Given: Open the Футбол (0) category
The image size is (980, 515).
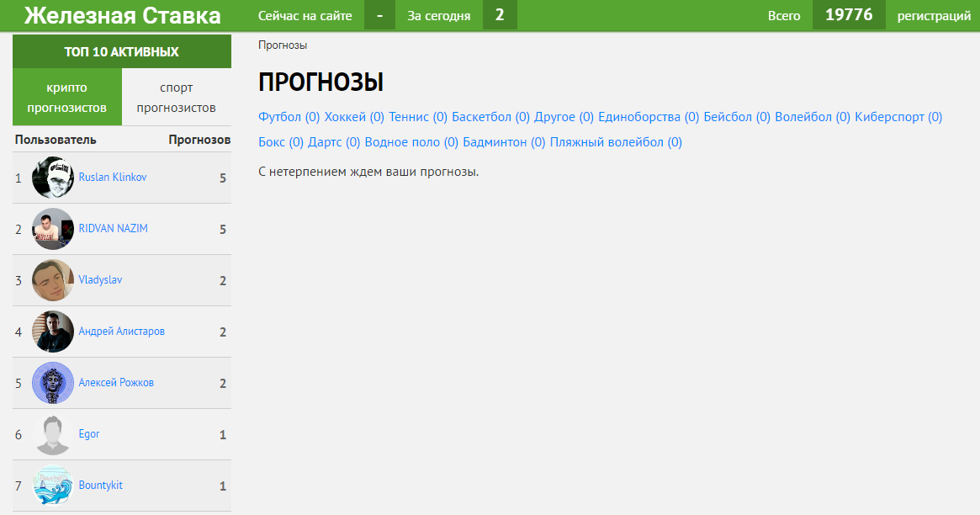Looking at the screenshot, I should [289, 117].
